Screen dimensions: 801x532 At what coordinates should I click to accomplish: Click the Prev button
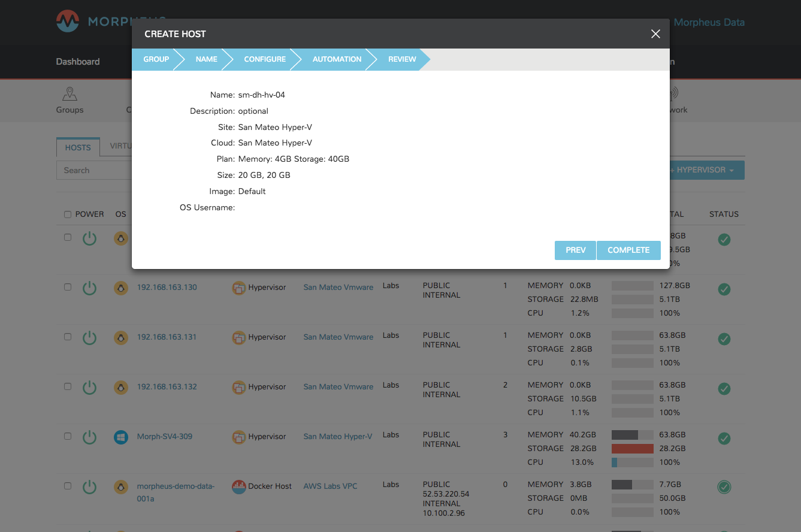click(x=575, y=250)
